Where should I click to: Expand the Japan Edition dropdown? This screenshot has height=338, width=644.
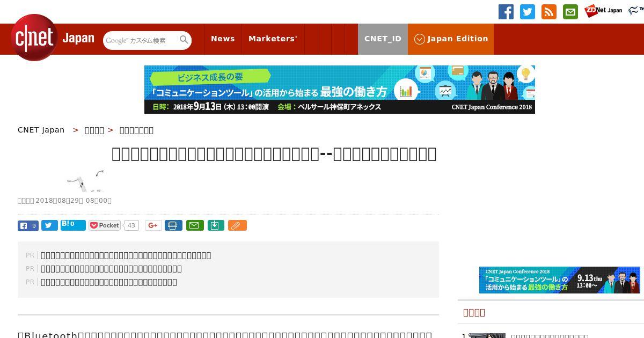451,39
